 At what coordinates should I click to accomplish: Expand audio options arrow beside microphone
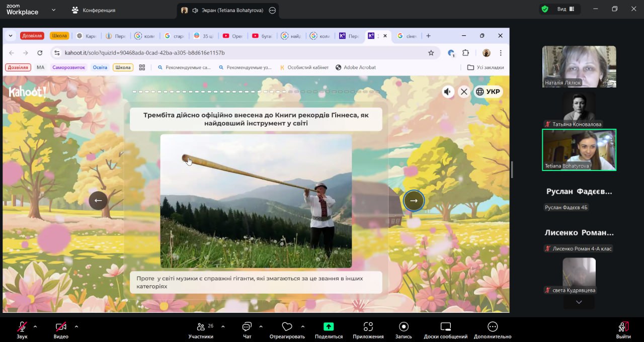tap(35, 326)
